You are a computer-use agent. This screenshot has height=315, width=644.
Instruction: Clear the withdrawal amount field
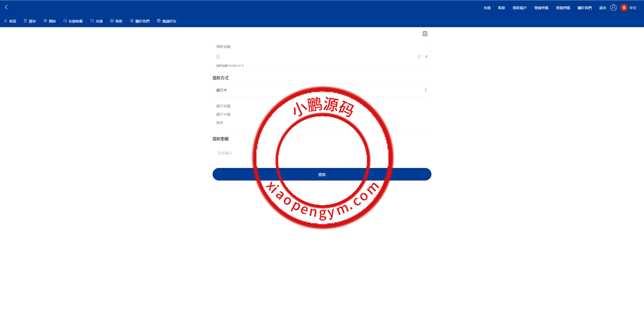[419, 57]
